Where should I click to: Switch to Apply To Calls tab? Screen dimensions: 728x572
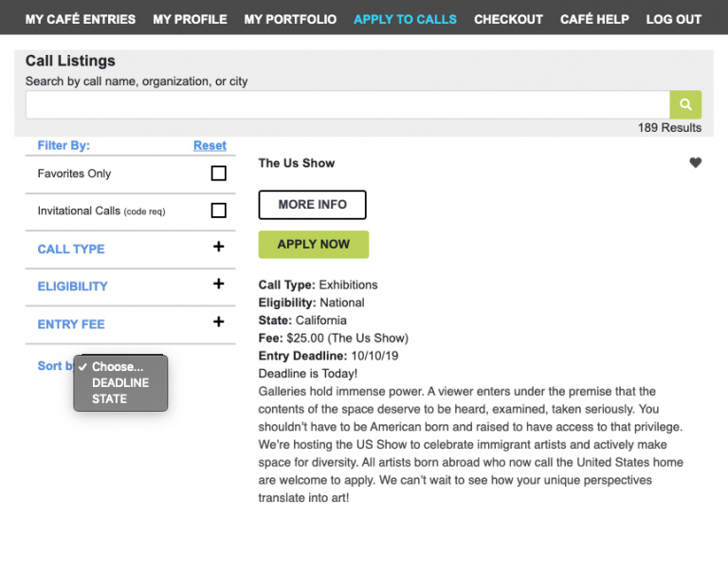405,19
